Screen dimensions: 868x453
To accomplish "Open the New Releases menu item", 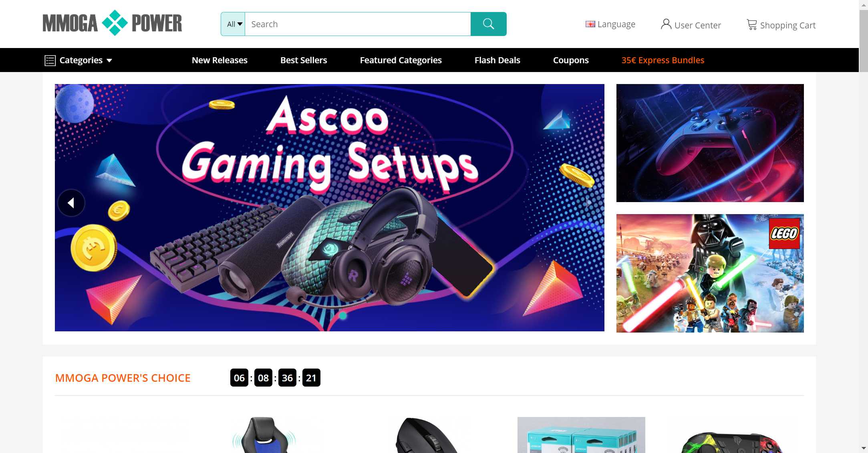I will pos(220,60).
